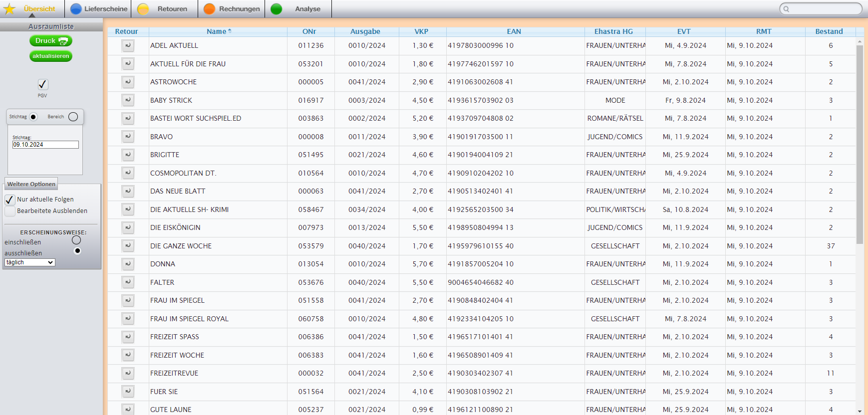Click the return icon for FREIZEITREVUE
This screenshot has width=868, height=415.
click(128, 373)
